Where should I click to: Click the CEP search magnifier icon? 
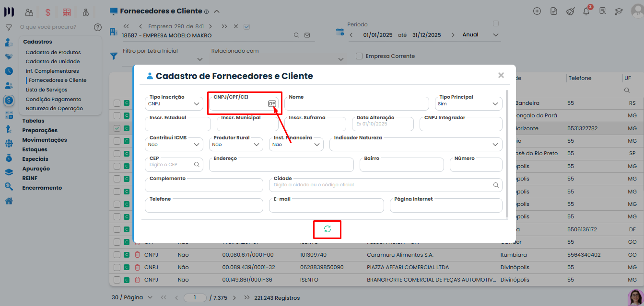(197, 164)
